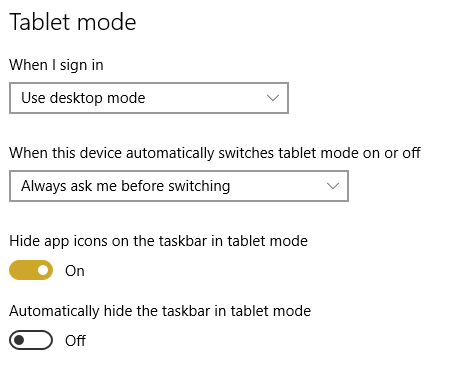This screenshot has width=455, height=378.
Task: Click the chevron arrow in the sign-in dropdown
Action: point(273,98)
